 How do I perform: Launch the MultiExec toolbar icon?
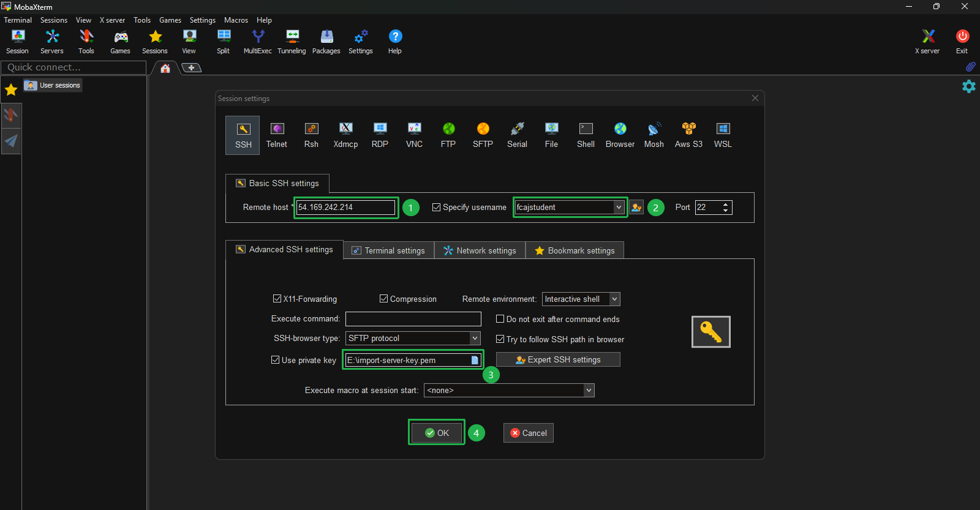point(258,42)
